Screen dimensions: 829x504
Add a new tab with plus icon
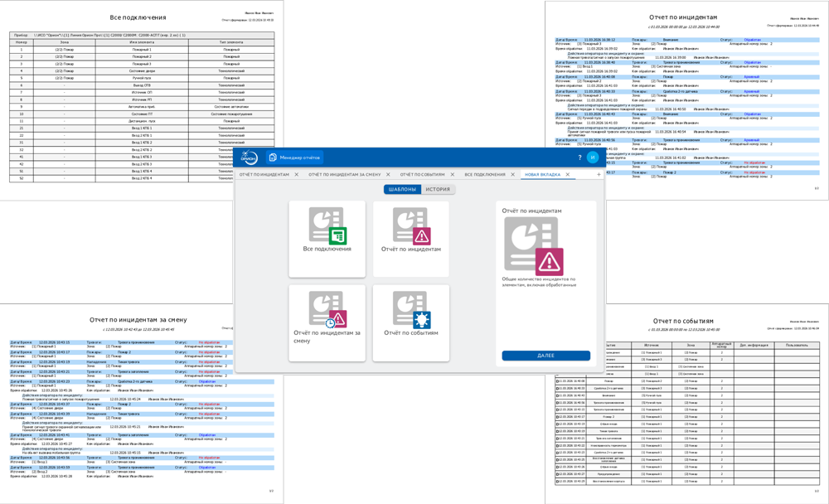click(599, 175)
